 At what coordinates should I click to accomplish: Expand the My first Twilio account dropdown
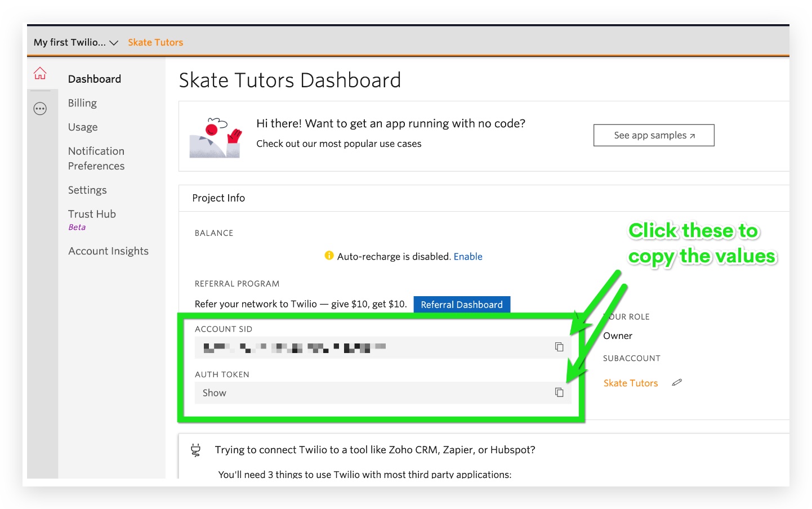(x=75, y=42)
